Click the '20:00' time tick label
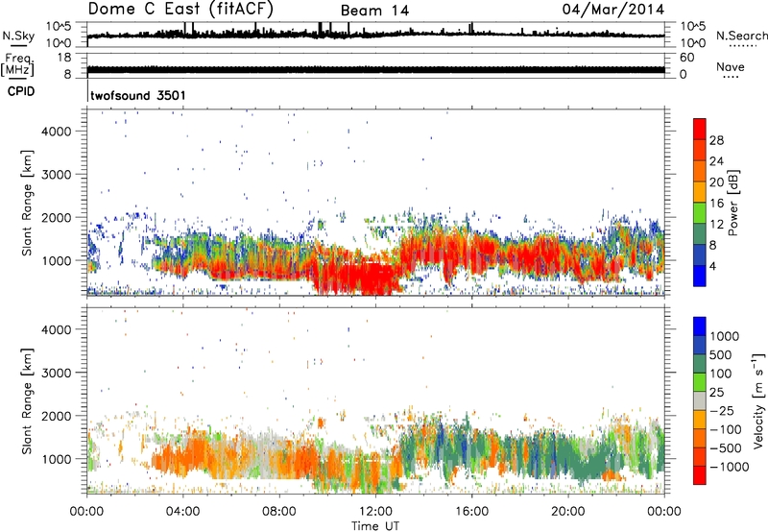768x532 pixels. (568, 512)
